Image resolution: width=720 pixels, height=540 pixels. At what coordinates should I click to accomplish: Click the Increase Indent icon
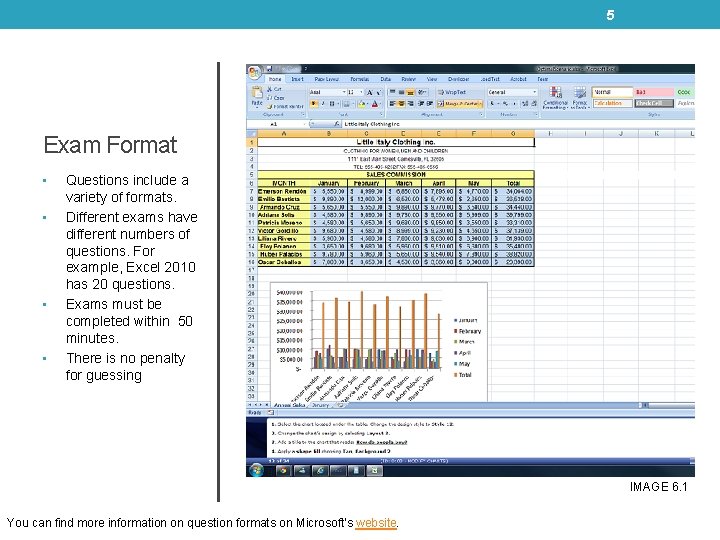[430, 104]
